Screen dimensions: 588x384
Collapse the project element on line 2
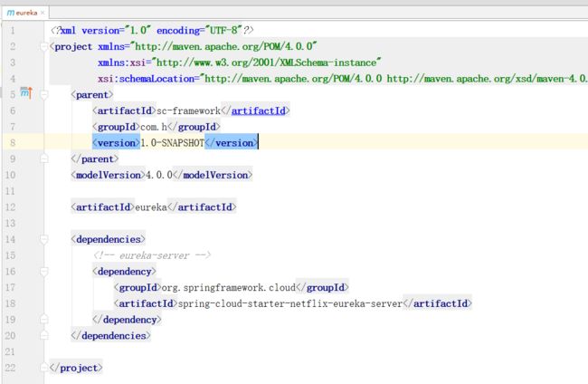[44, 46]
